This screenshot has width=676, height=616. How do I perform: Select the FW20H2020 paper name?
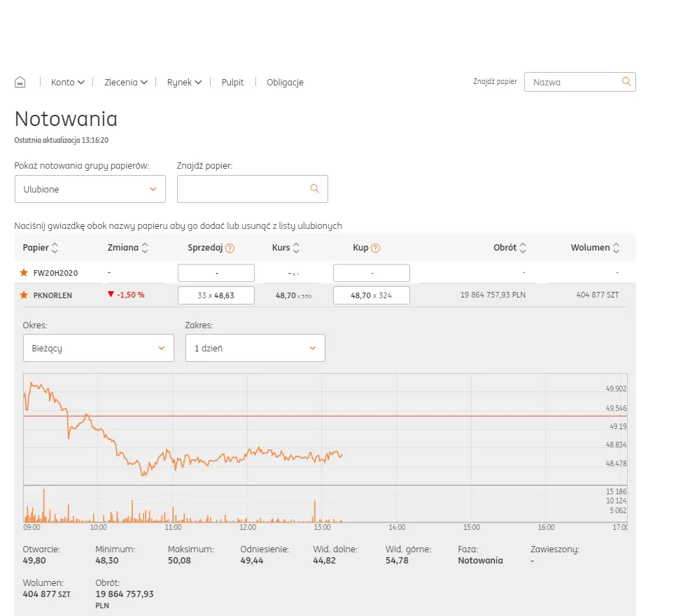(55, 273)
